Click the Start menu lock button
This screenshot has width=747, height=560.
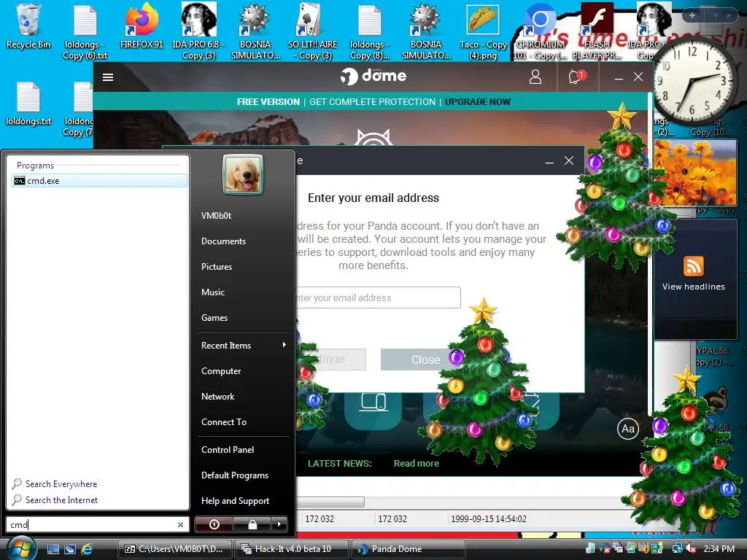(252, 524)
